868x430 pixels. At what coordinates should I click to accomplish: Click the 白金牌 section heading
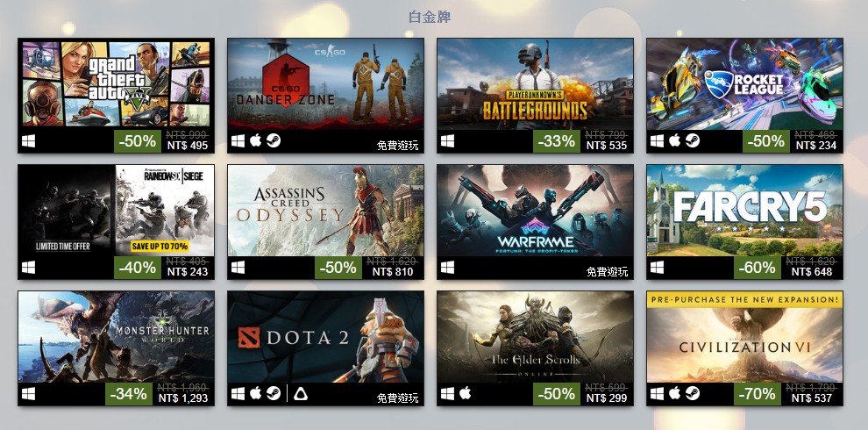tap(430, 17)
